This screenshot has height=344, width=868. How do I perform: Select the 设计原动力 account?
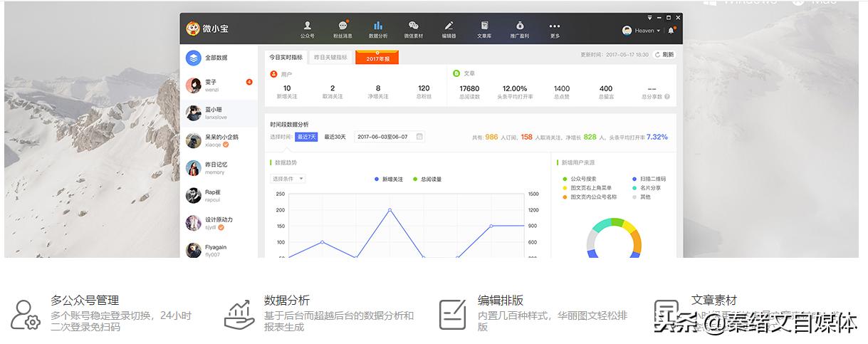pos(219,223)
